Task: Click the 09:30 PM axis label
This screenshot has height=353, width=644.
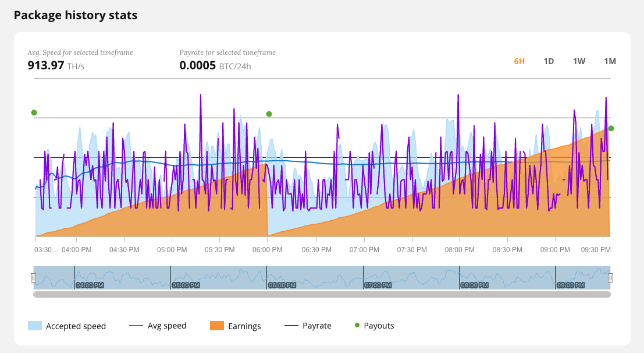Action: 596,250
